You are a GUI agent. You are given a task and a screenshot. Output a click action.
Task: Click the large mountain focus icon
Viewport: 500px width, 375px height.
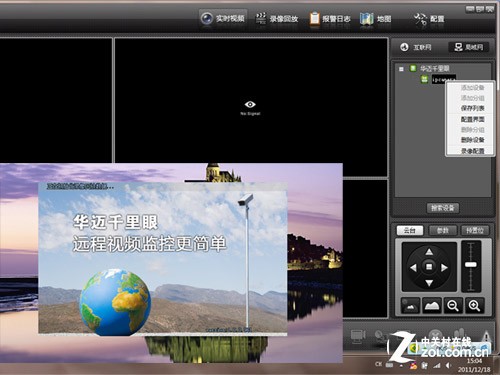(431, 306)
